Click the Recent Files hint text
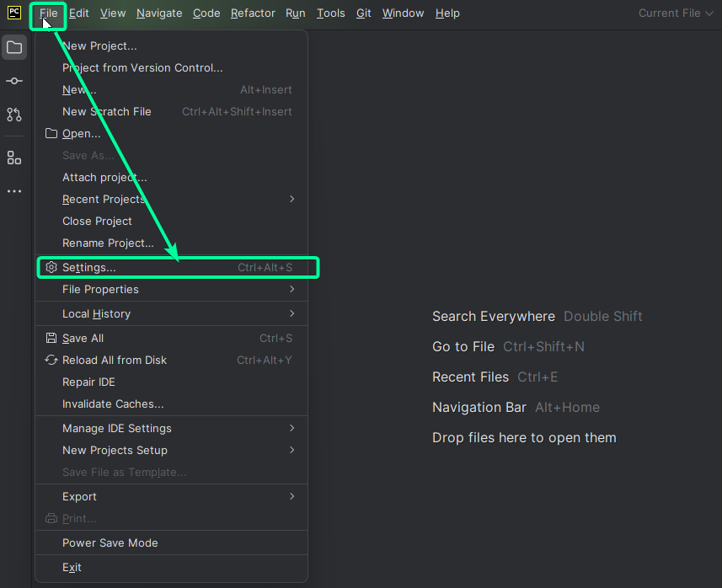The height and width of the screenshot is (588, 722). click(x=471, y=377)
